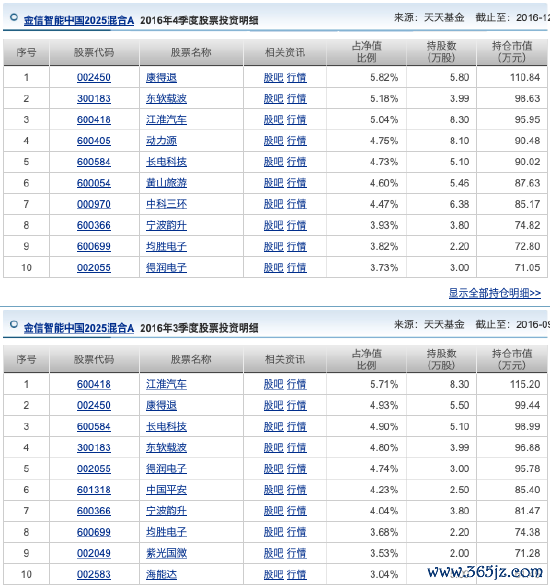Click 行情 for 紫光国微 row

pos(297,553)
